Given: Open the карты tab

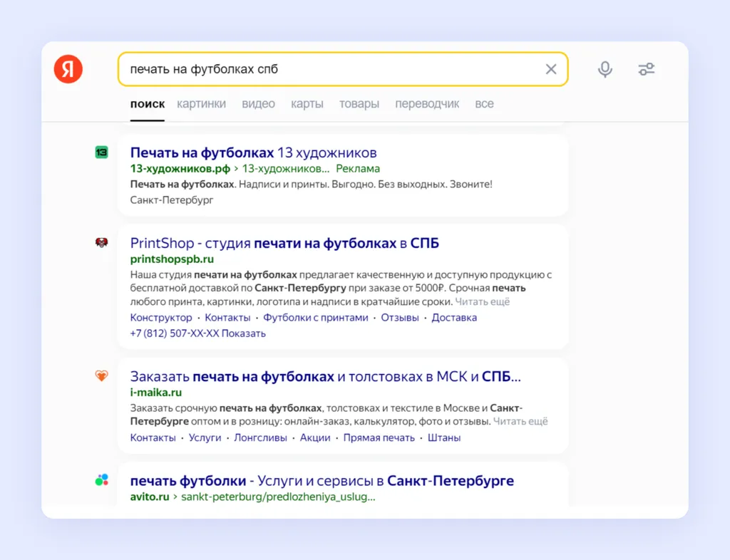Looking at the screenshot, I should [307, 104].
